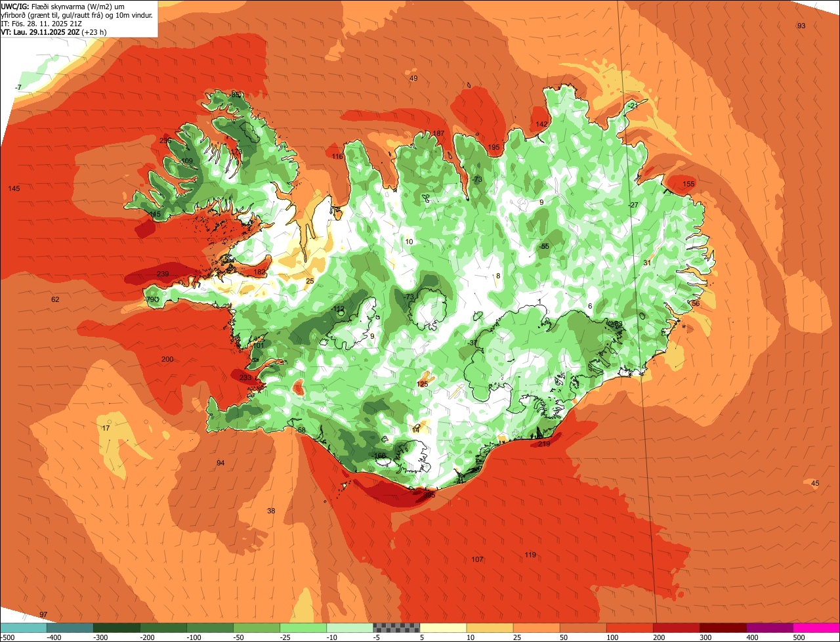Click map value '45' in the southeastern ocean
The image size is (840, 642).
[815, 483]
